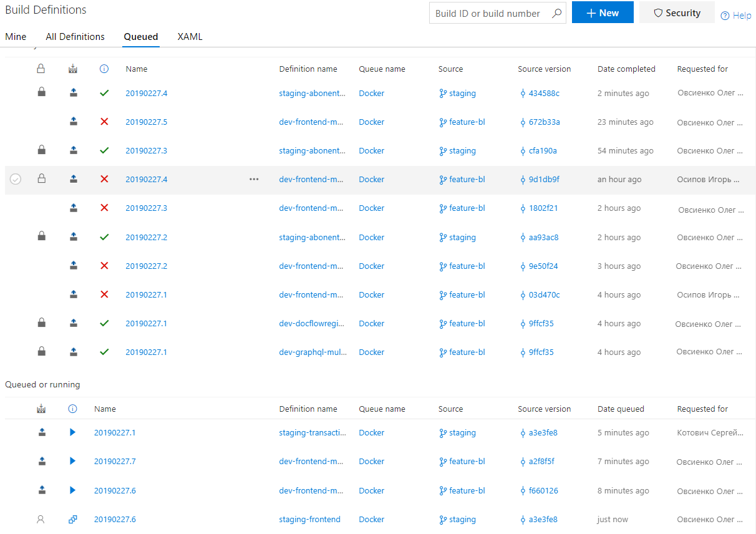Open staging-abonent build 20190227.4 link
The height and width of the screenshot is (534, 756).
tap(146, 93)
